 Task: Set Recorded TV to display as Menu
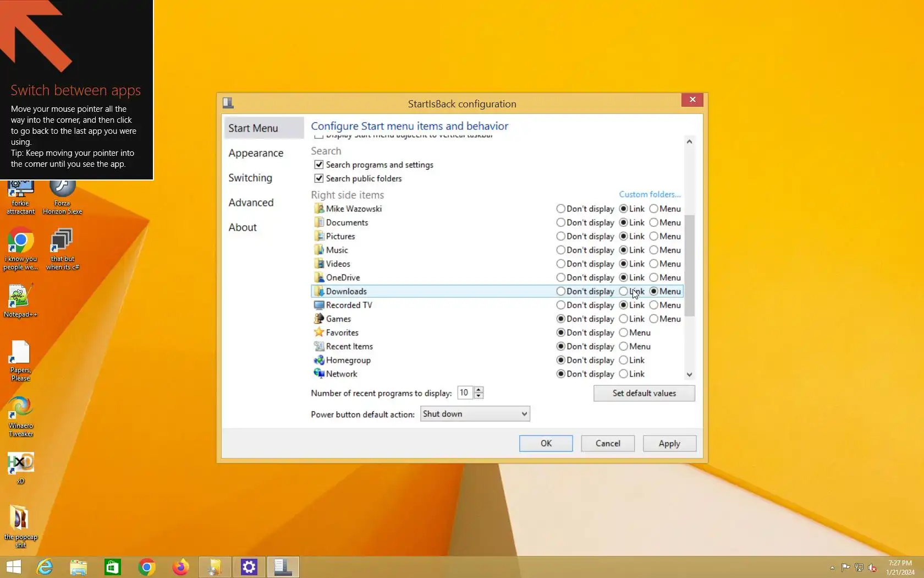click(x=653, y=305)
